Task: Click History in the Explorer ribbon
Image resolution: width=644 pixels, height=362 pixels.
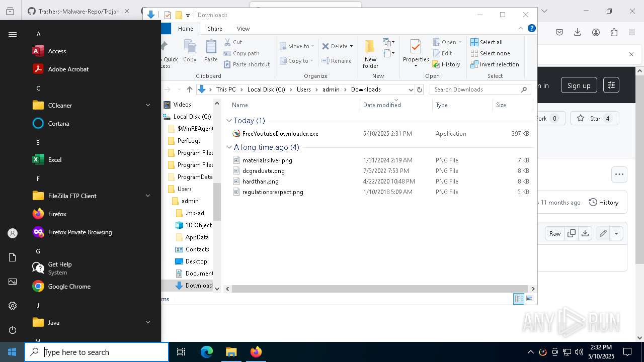Action: 446,64
